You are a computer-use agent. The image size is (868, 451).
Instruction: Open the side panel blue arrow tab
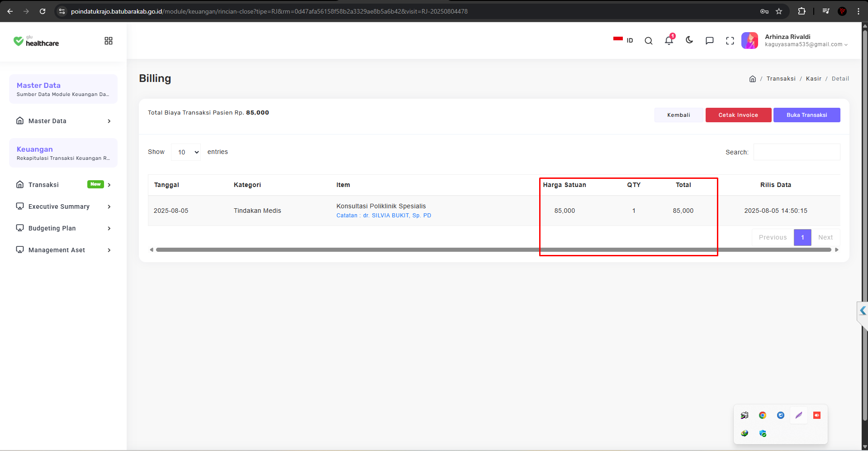tap(863, 311)
